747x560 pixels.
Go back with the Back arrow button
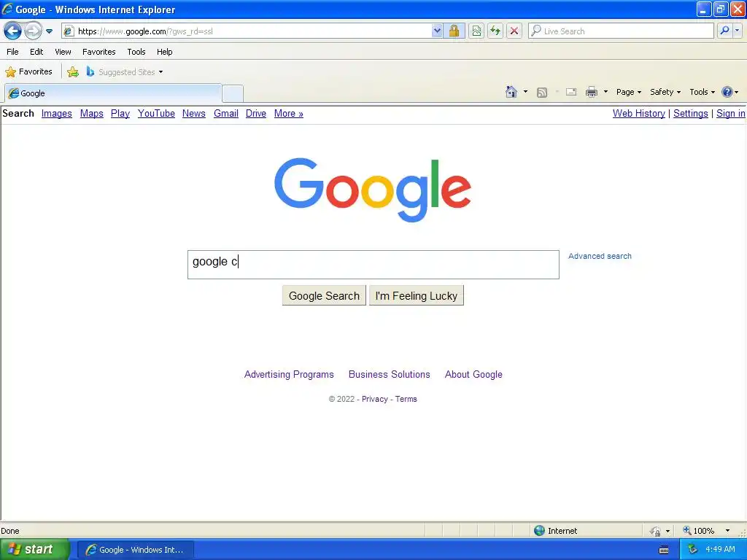point(12,31)
